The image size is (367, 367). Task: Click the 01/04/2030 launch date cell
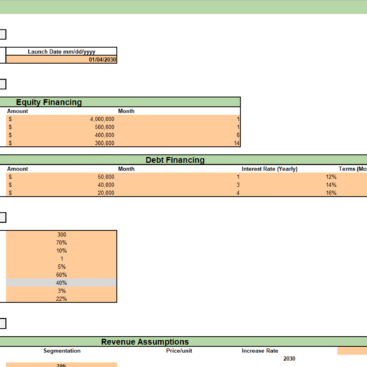tap(61, 60)
